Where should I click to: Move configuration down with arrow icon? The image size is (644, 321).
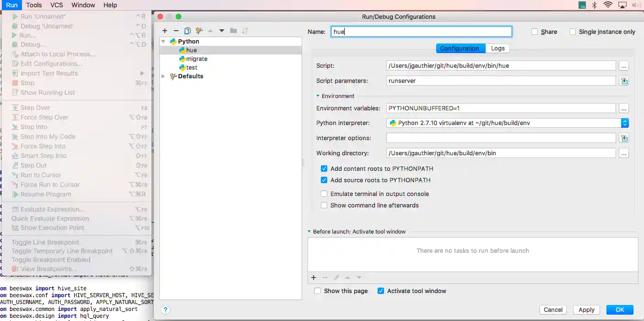[222, 31]
